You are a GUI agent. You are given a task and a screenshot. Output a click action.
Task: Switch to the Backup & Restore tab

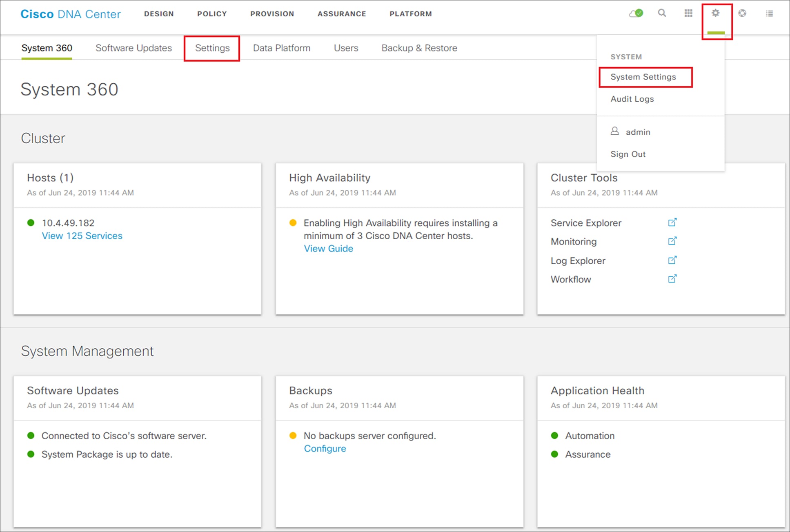pos(419,48)
